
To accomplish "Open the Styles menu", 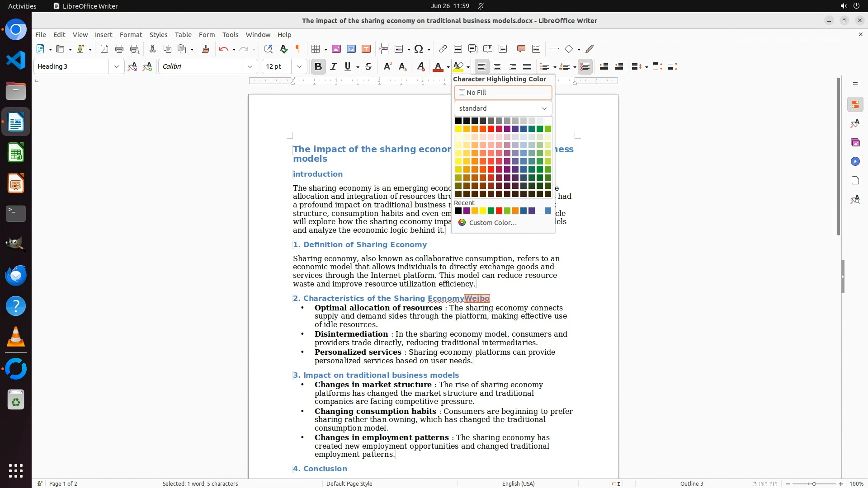I will click(158, 35).
